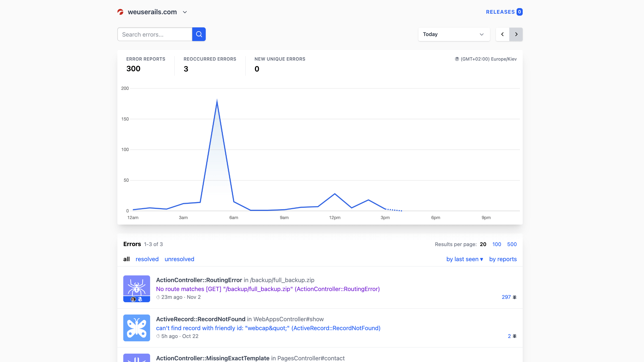Go to next day with right arrow
This screenshot has height=362, width=644.
pyautogui.click(x=516, y=34)
